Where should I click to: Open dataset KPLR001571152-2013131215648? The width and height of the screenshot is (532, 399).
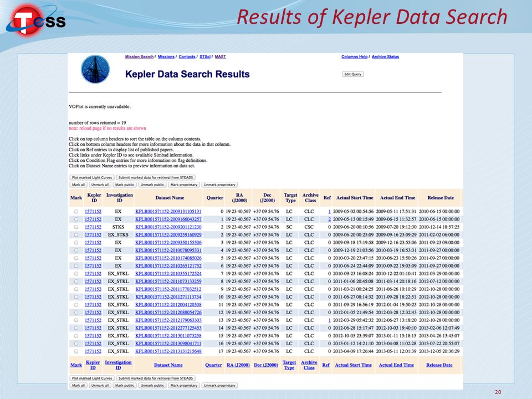pyautogui.click(x=168, y=351)
